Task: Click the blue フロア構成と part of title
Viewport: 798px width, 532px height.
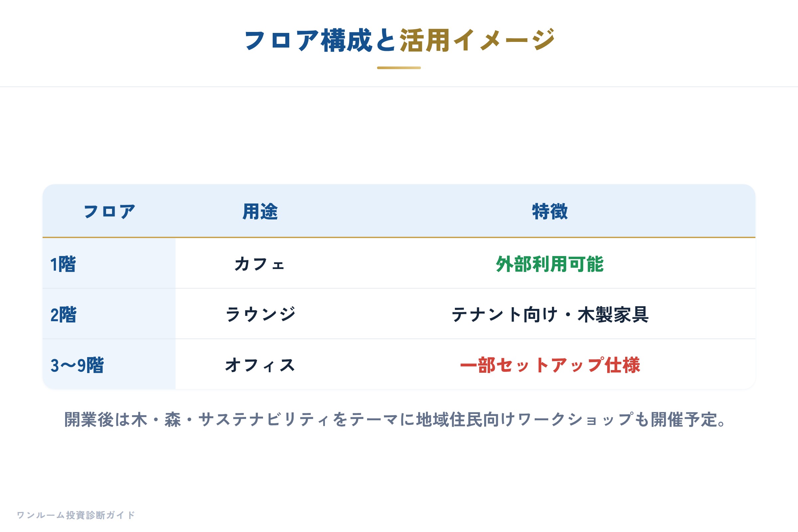Action: [x=320, y=41]
